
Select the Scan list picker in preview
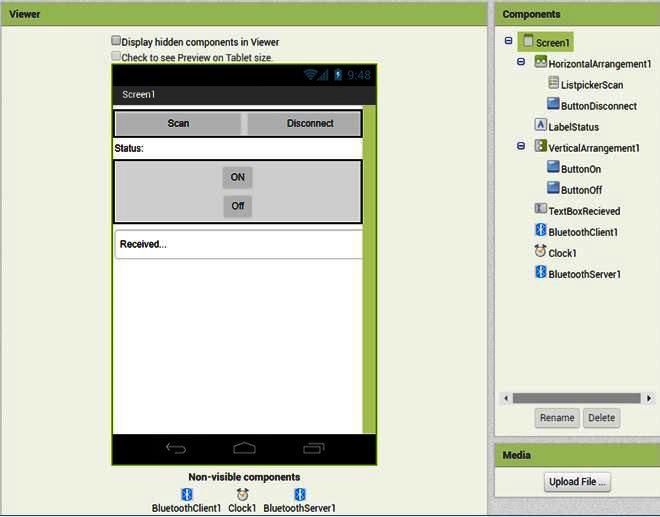[x=178, y=123]
